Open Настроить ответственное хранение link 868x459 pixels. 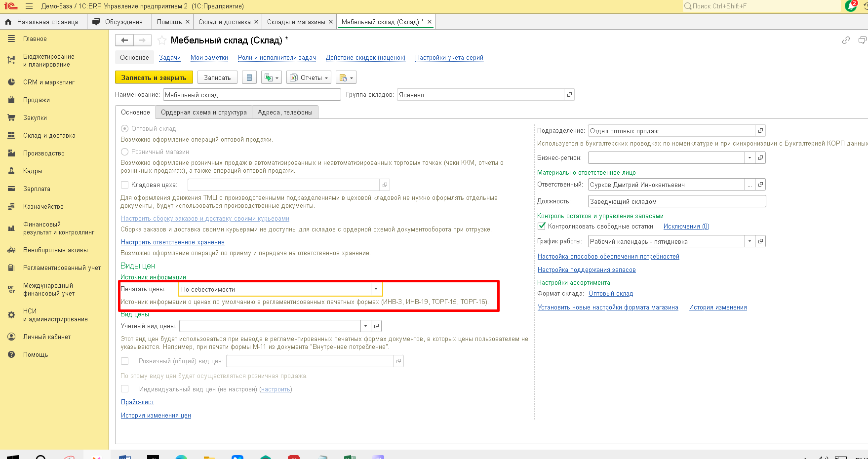(x=173, y=242)
